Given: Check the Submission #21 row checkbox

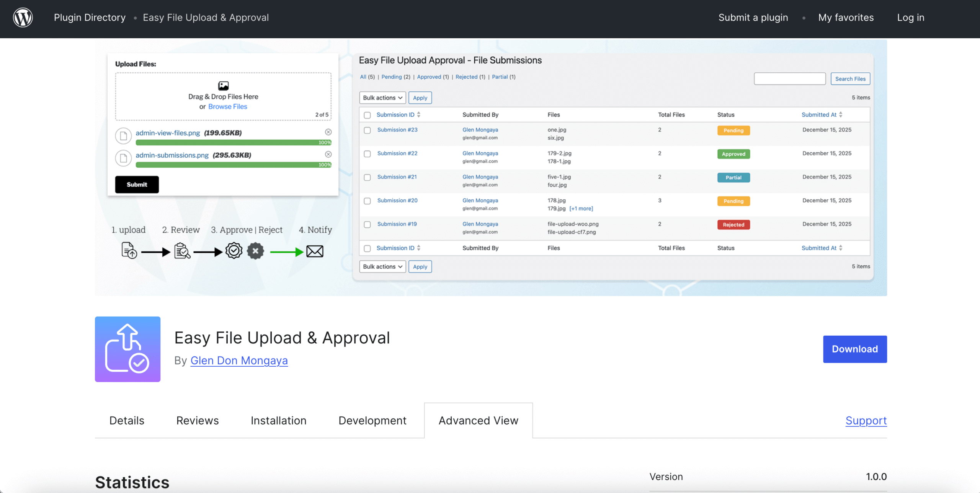Looking at the screenshot, I should 367,177.
